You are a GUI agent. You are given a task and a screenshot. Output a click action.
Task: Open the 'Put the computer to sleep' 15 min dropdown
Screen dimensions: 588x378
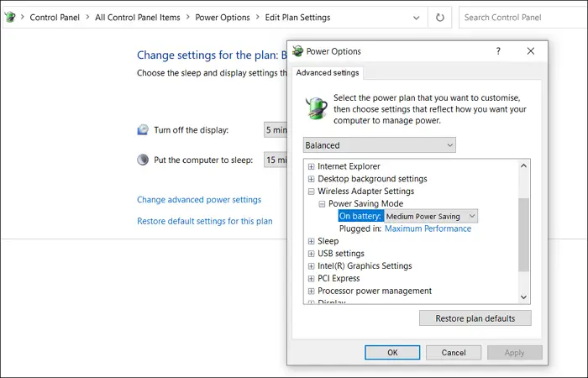[x=276, y=160]
